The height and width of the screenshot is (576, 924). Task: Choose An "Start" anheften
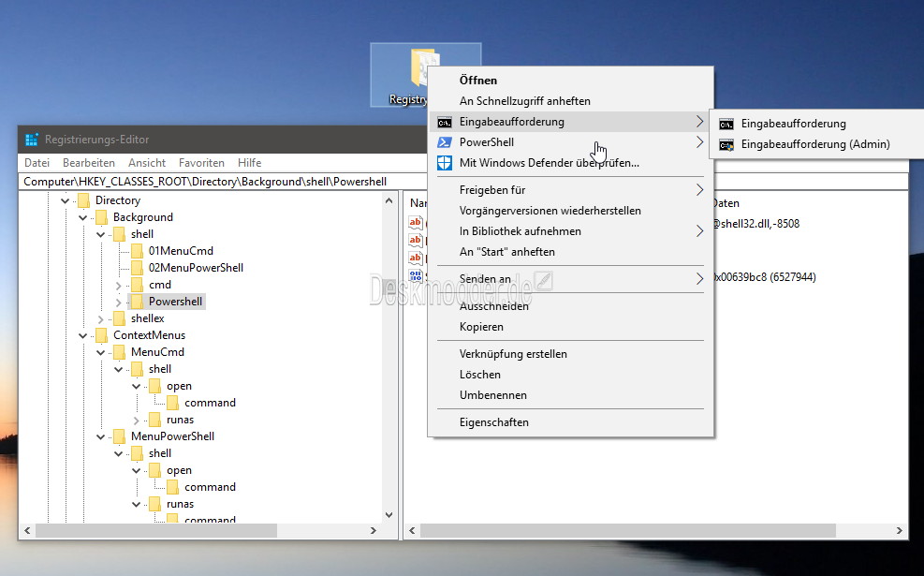(570, 252)
